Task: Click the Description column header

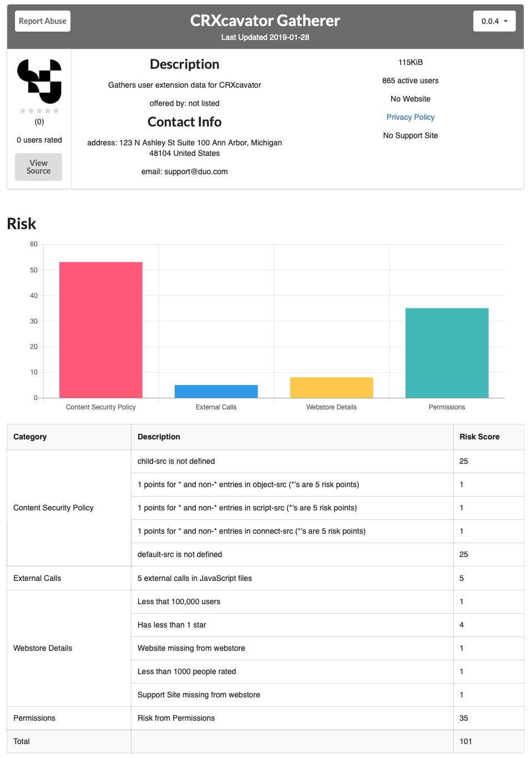Action: tap(159, 437)
